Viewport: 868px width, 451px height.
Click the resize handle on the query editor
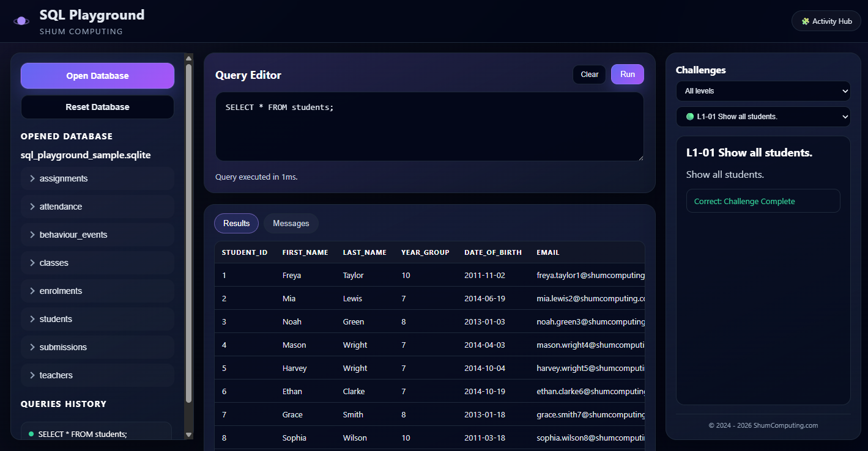coord(640,158)
